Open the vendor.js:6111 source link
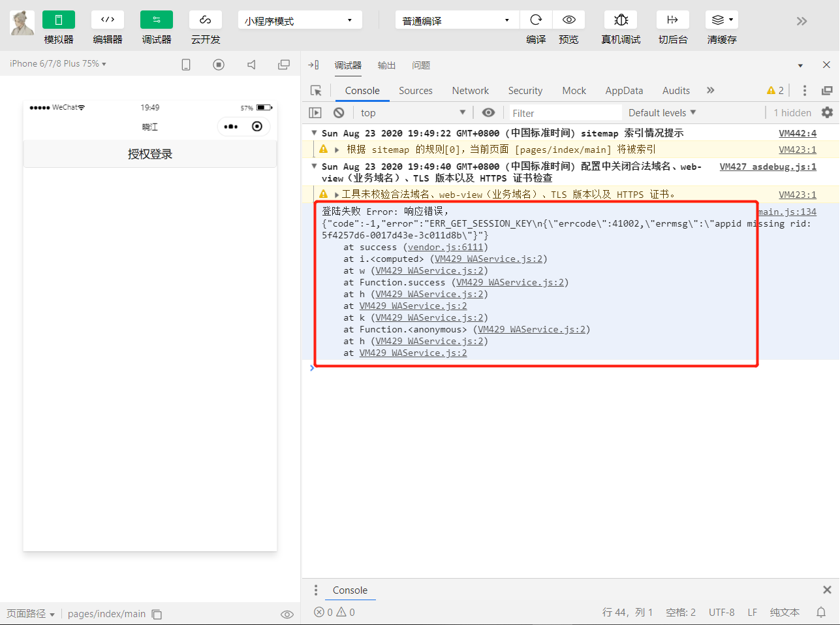Screen dimensions: 840x625 [x=446, y=248]
